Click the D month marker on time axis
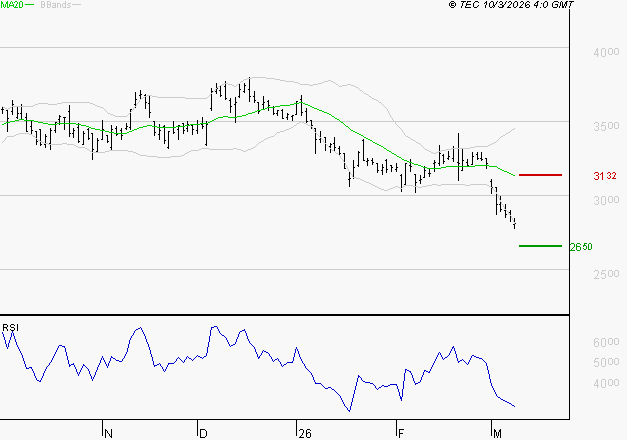627x440 pixels. [x=203, y=432]
